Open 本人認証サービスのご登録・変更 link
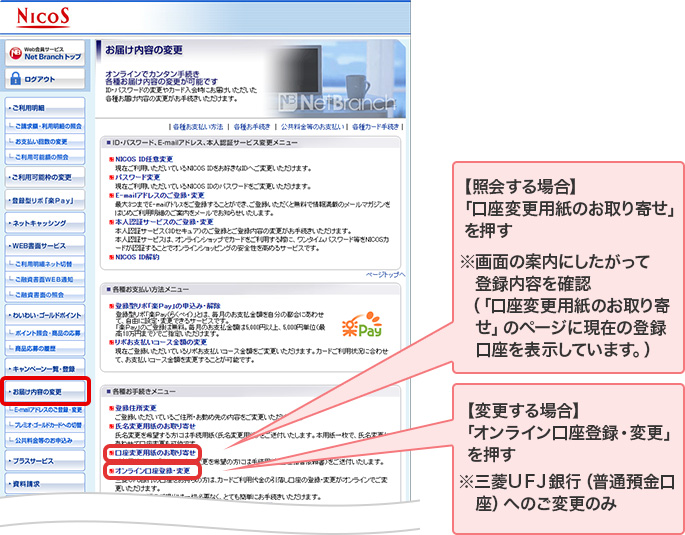The height and width of the screenshot is (535, 685). (164, 222)
